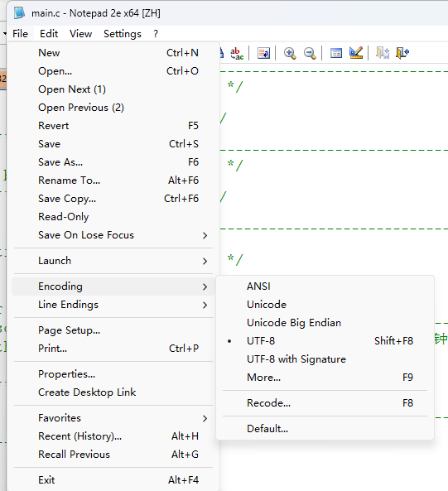Image resolution: width=448 pixels, height=491 pixels.
Task: Select Open... in the File menu
Action: pos(113,71)
